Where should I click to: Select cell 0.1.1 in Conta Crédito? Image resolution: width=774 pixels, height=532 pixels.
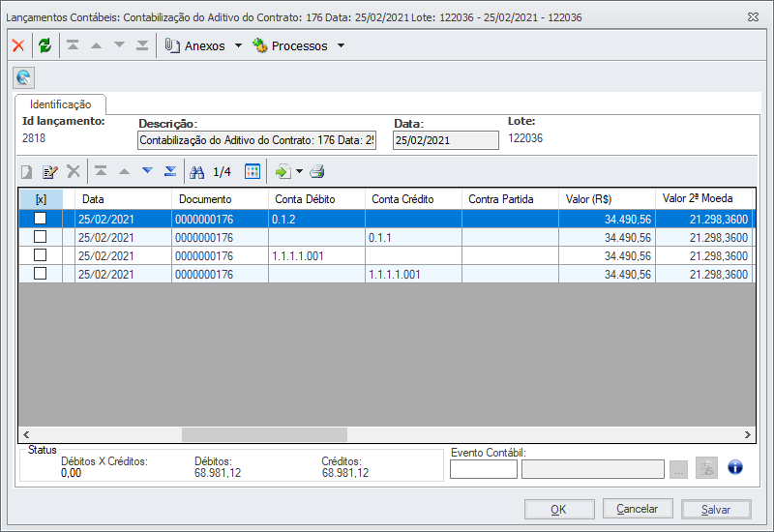tap(414, 237)
